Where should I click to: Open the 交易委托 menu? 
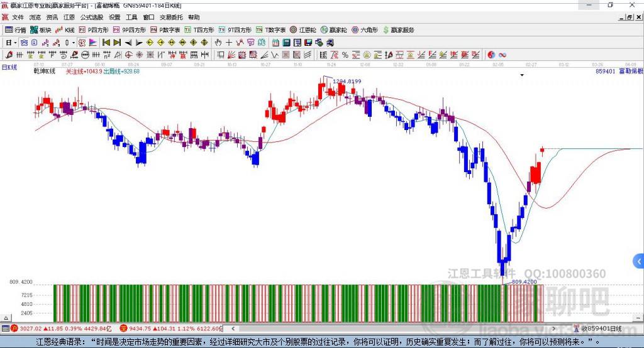pos(171,17)
